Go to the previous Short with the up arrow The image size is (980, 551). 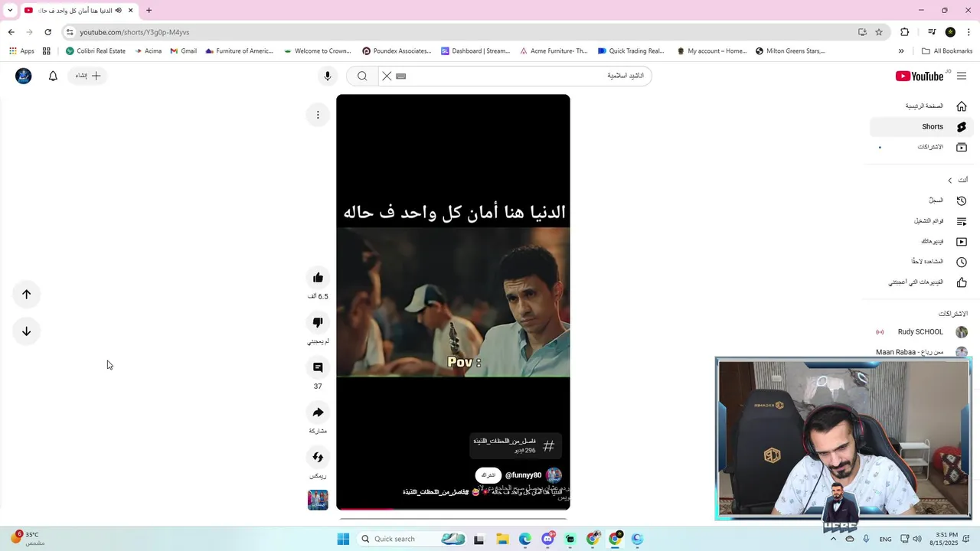[26, 295]
